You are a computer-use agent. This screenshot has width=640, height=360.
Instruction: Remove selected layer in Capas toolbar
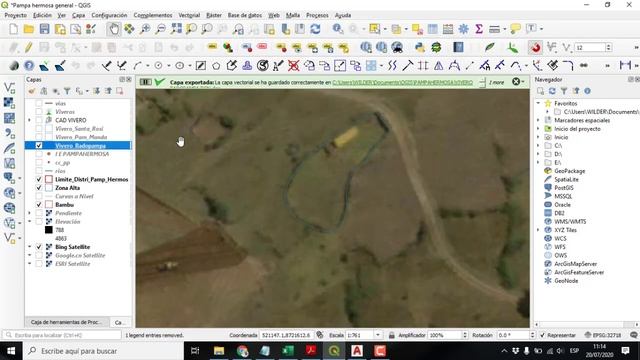tap(119, 91)
